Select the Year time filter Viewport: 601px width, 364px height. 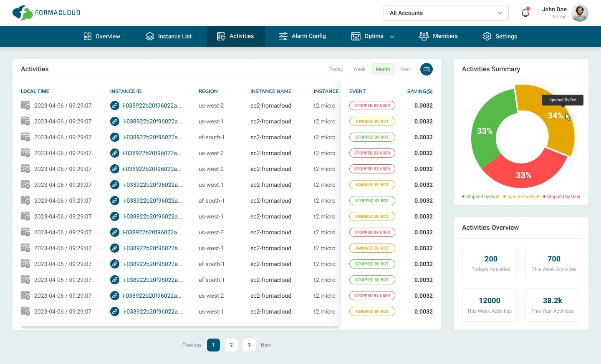[x=405, y=69]
